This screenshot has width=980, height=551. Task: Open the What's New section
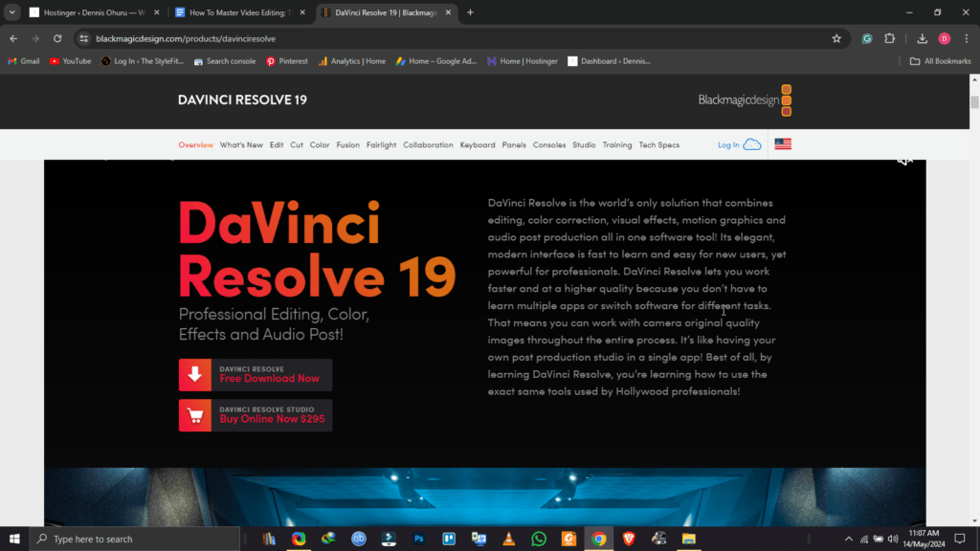[x=241, y=145]
